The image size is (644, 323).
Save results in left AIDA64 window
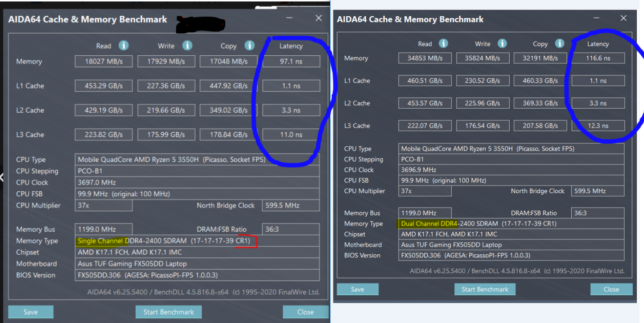pos(31,312)
